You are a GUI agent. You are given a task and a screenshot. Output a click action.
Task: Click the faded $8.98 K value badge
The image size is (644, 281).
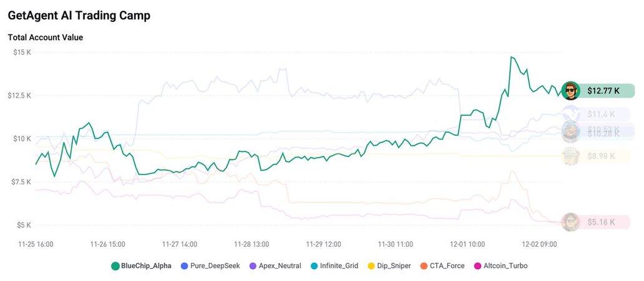point(601,156)
